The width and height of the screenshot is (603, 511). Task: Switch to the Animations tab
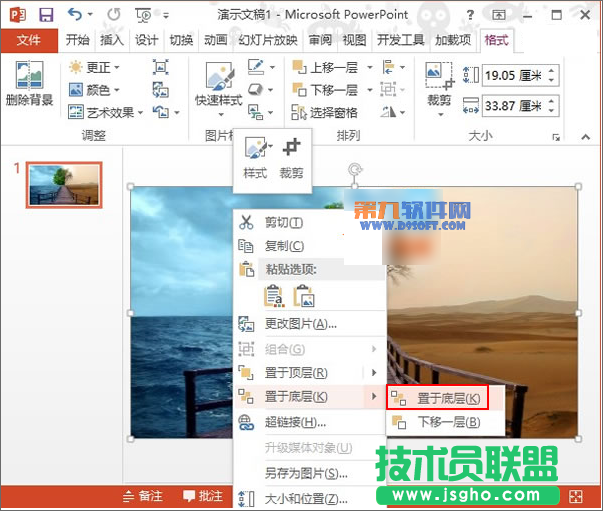click(215, 40)
